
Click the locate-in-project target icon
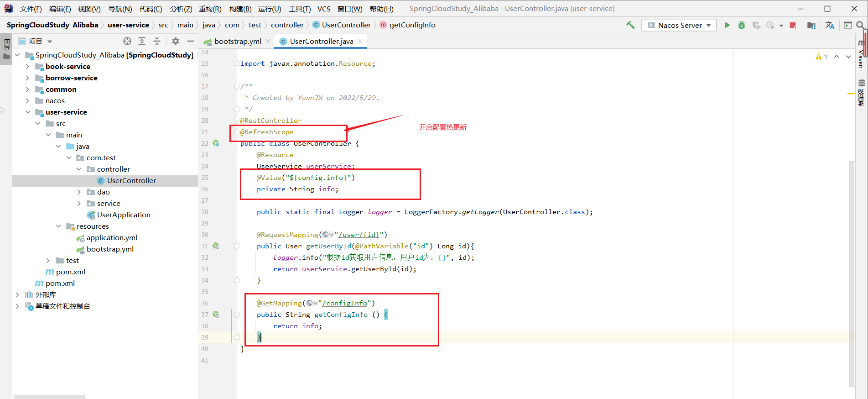(x=127, y=41)
